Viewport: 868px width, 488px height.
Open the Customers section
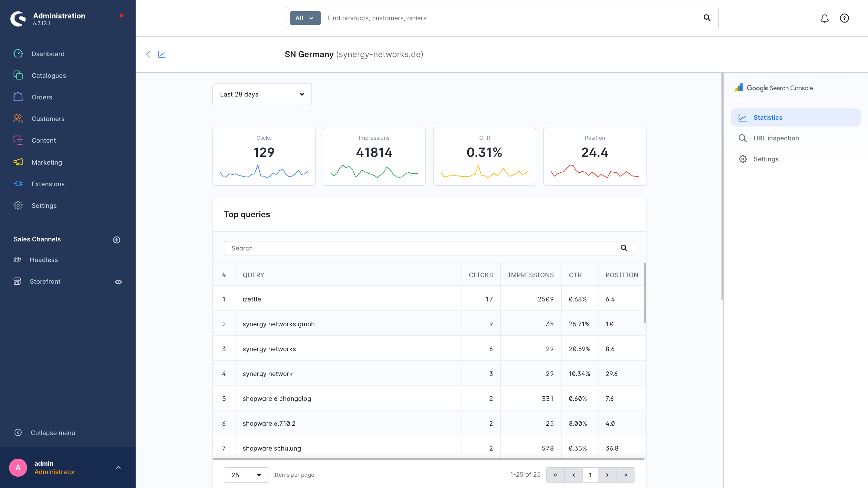[48, 118]
